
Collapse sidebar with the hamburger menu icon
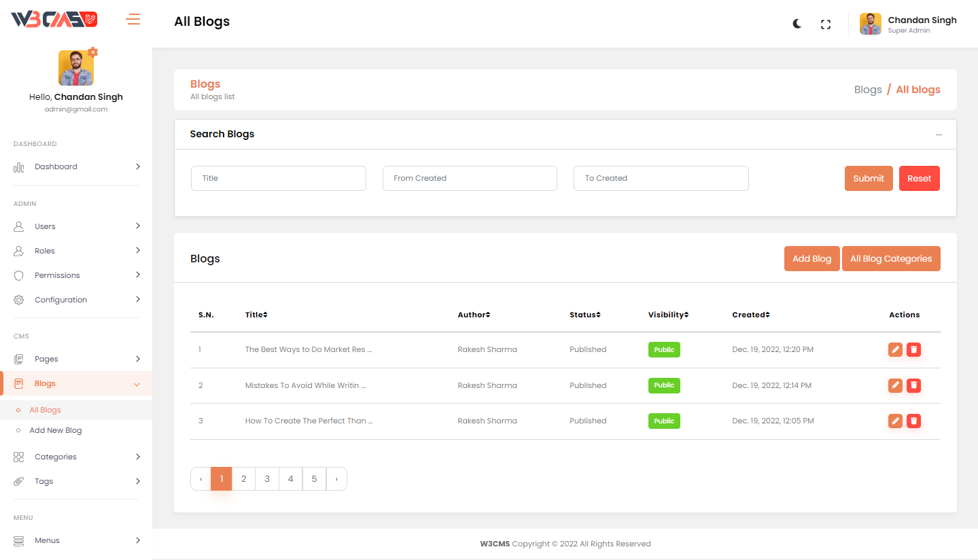click(133, 19)
